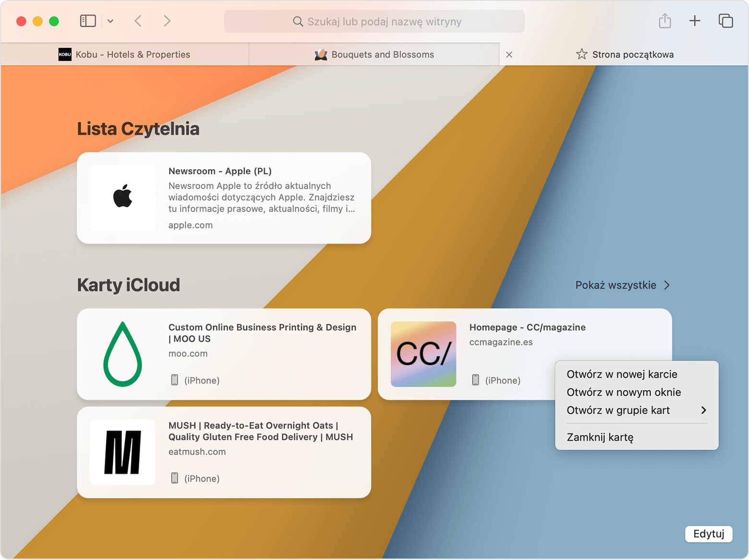
Task: Click the Apple logo thumbnail
Action: (123, 198)
